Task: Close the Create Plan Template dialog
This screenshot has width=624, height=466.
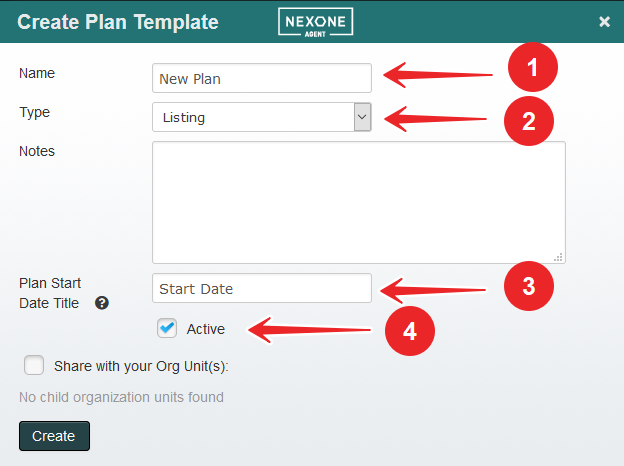Action: 604,21
